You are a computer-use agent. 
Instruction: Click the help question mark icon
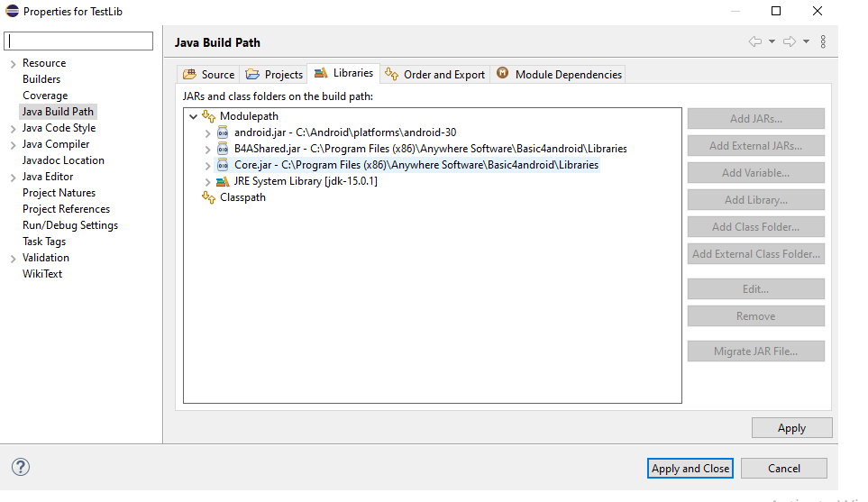[x=21, y=467]
